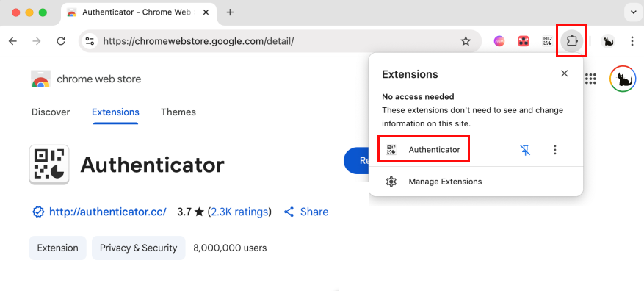
Task: Go back to the previous page
Action: tap(12, 41)
